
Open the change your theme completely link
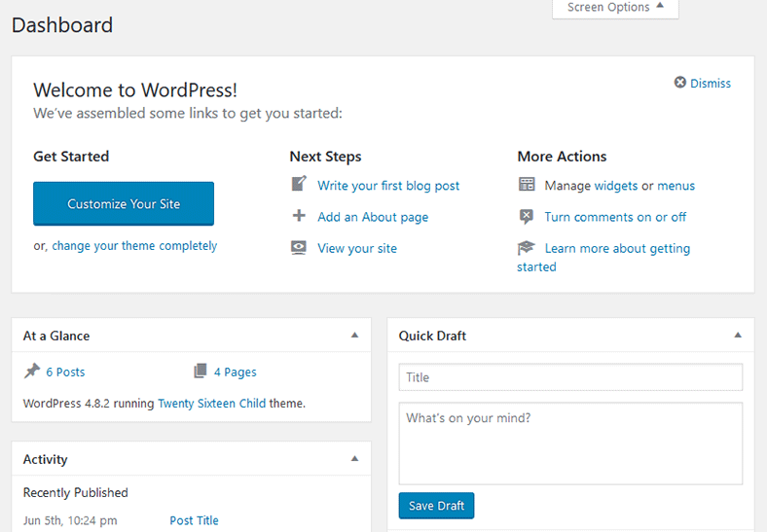pyautogui.click(x=134, y=245)
